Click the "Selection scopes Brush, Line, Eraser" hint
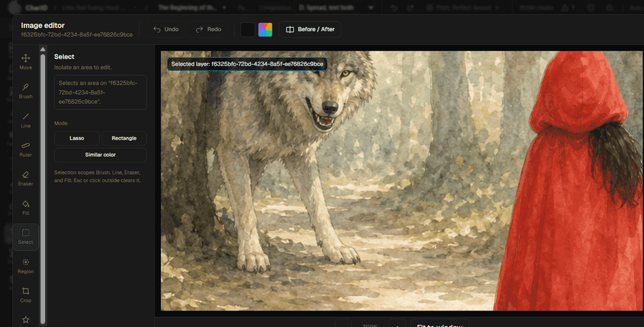Screen dimensions: 644x327 pos(97,176)
